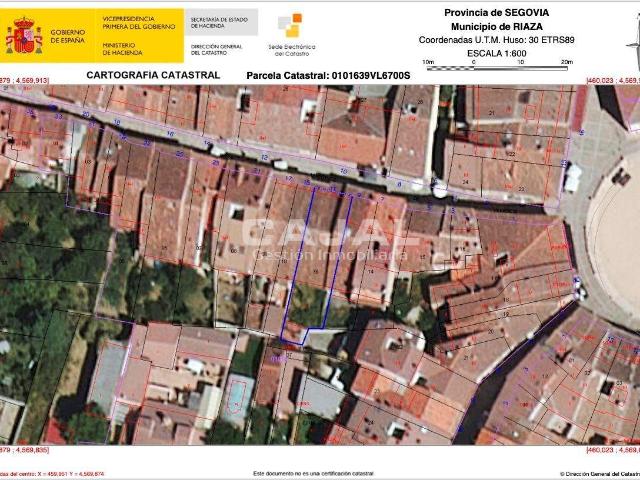640x480 pixels.
Task: Click the 'CARTOGRAFIA CATASTRAL' title
Action: tap(153, 75)
